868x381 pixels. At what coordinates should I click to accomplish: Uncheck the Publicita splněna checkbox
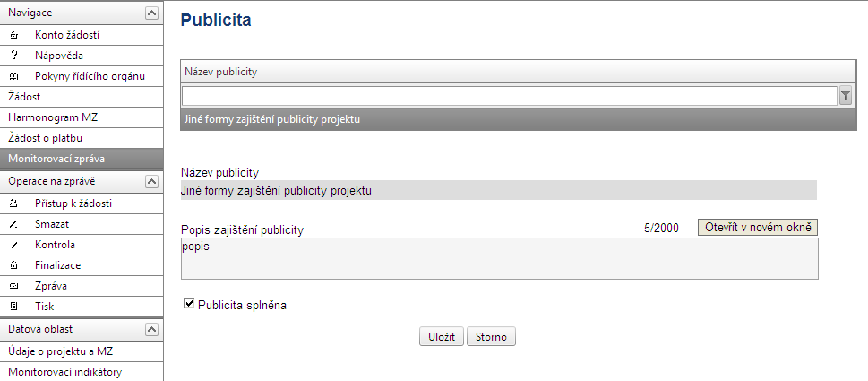click(189, 304)
